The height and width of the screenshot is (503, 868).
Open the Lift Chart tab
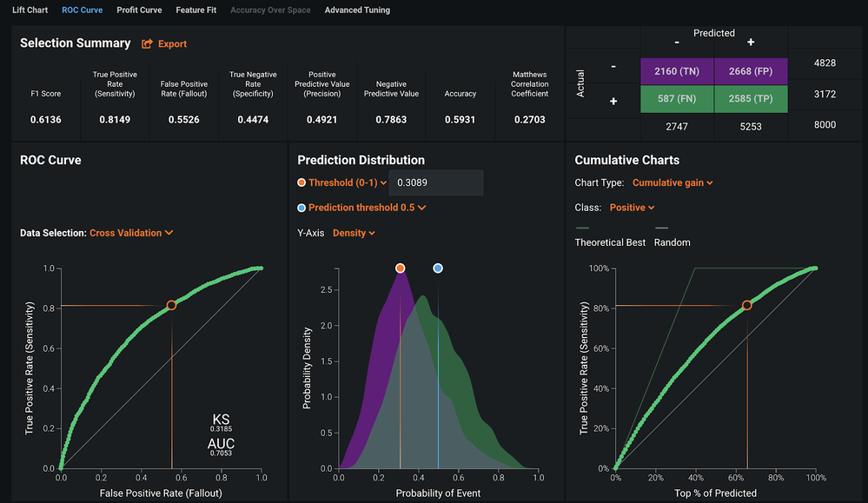[30, 10]
